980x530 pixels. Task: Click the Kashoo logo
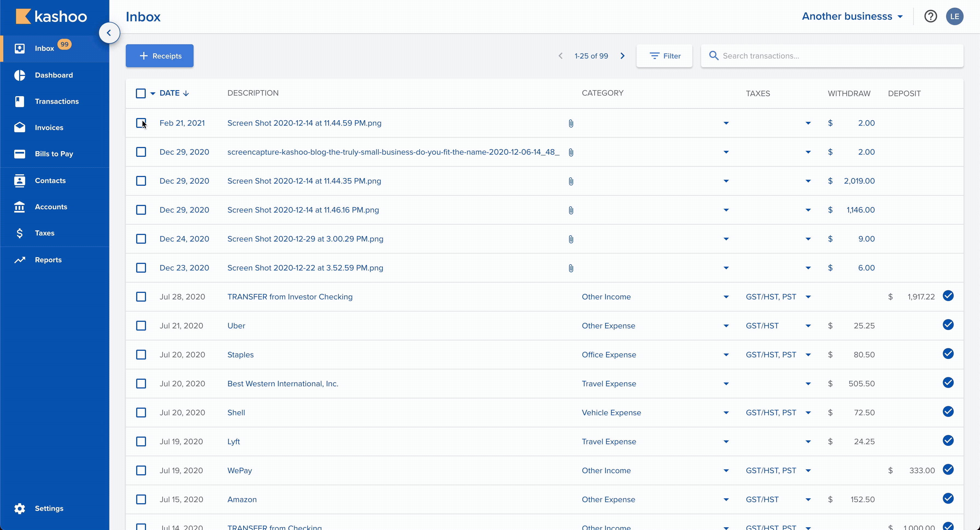pyautogui.click(x=51, y=16)
